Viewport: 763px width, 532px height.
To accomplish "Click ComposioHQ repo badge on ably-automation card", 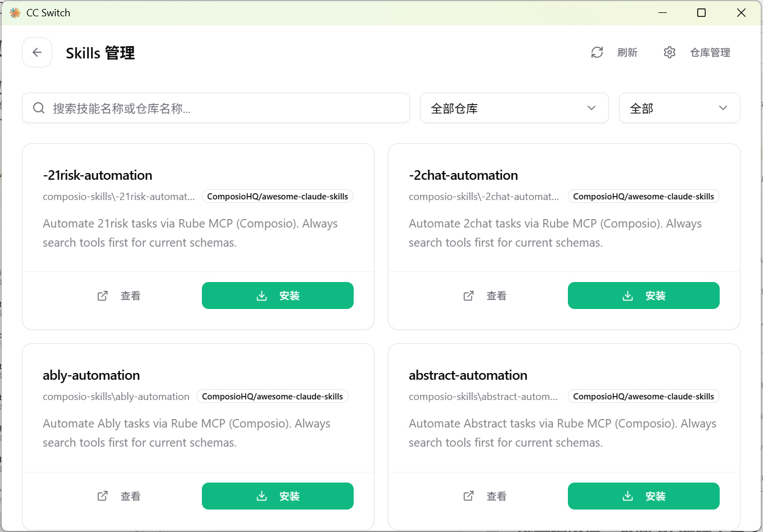I will [273, 397].
